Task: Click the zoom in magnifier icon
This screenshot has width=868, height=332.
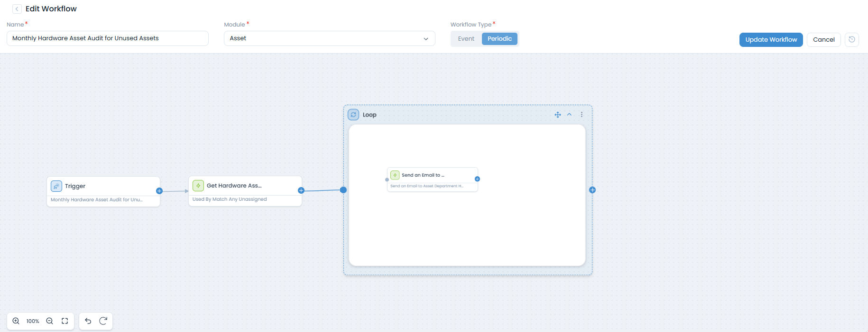Action: (16, 321)
